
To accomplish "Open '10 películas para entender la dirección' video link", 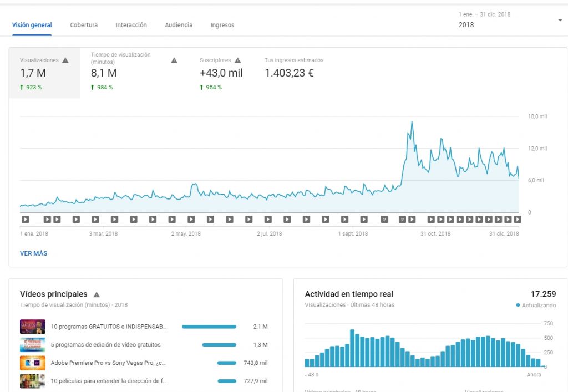I will point(109,381).
